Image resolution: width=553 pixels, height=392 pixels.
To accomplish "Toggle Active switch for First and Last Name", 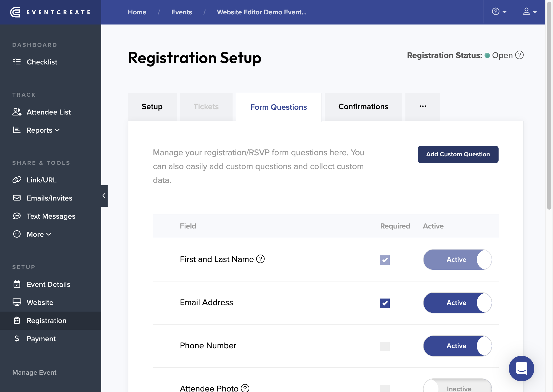I will [x=458, y=260].
